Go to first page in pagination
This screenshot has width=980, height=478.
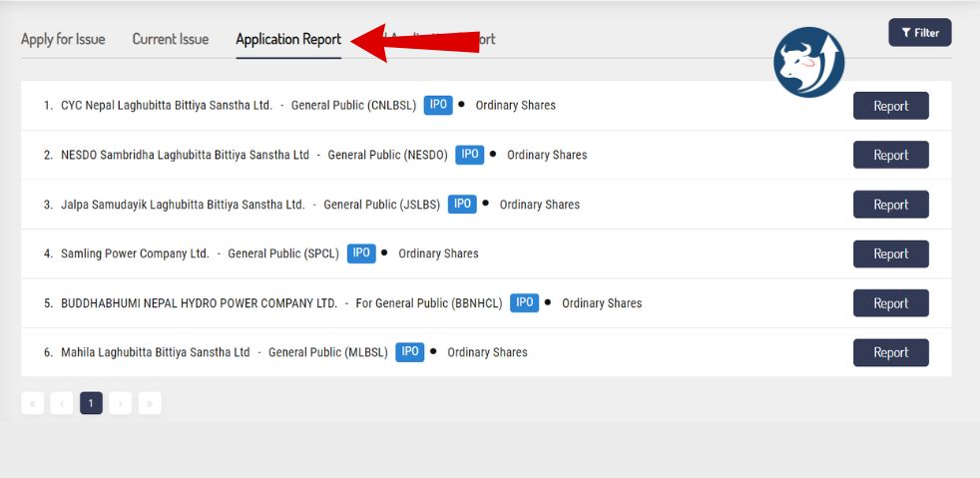tap(33, 403)
